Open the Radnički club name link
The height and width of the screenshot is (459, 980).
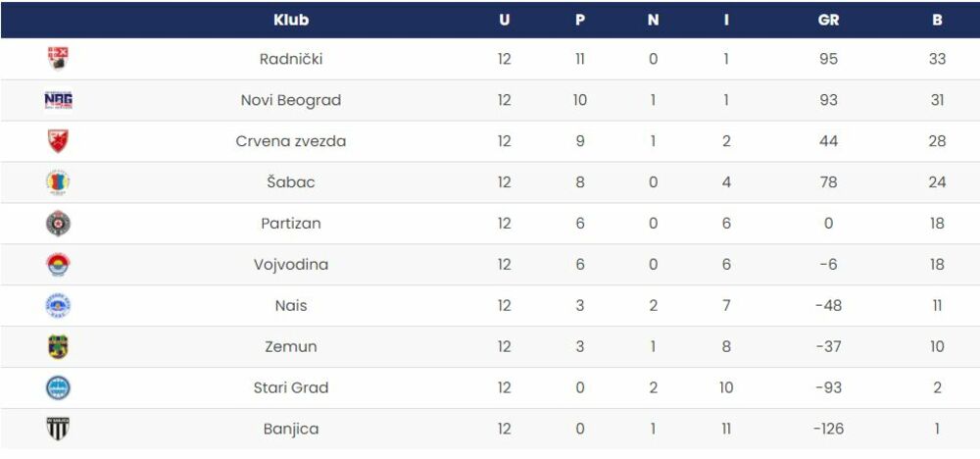291,59
